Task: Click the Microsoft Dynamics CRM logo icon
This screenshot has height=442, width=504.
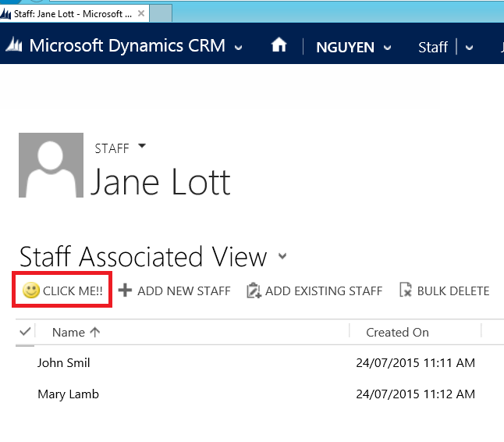Action: pyautogui.click(x=14, y=46)
